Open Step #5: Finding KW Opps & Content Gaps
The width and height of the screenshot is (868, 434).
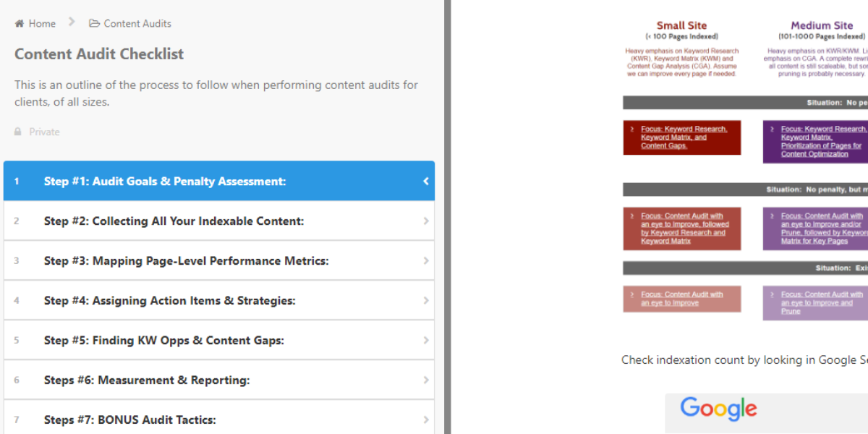tap(163, 341)
